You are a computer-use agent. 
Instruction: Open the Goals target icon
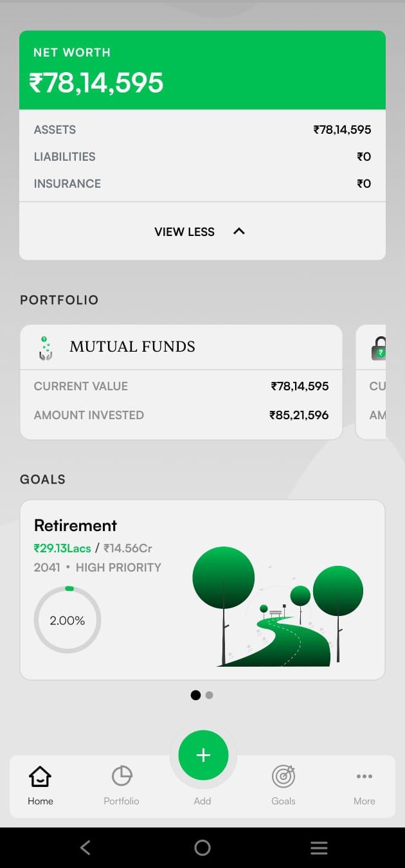(x=283, y=777)
